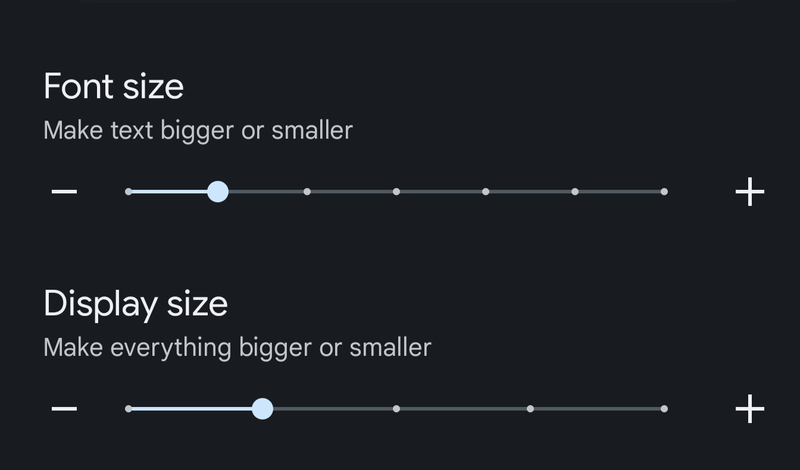The height and width of the screenshot is (470, 800).
Task: Click the Font size slider thumb
Action: coord(218,191)
